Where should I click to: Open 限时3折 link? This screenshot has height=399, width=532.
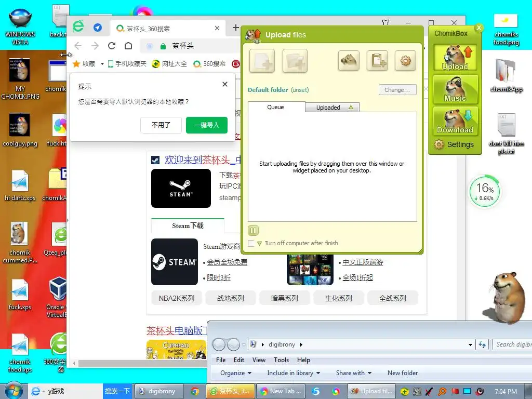click(x=219, y=277)
